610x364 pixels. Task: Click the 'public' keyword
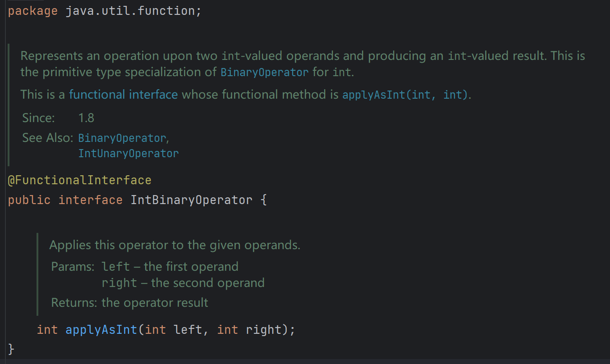(29, 200)
